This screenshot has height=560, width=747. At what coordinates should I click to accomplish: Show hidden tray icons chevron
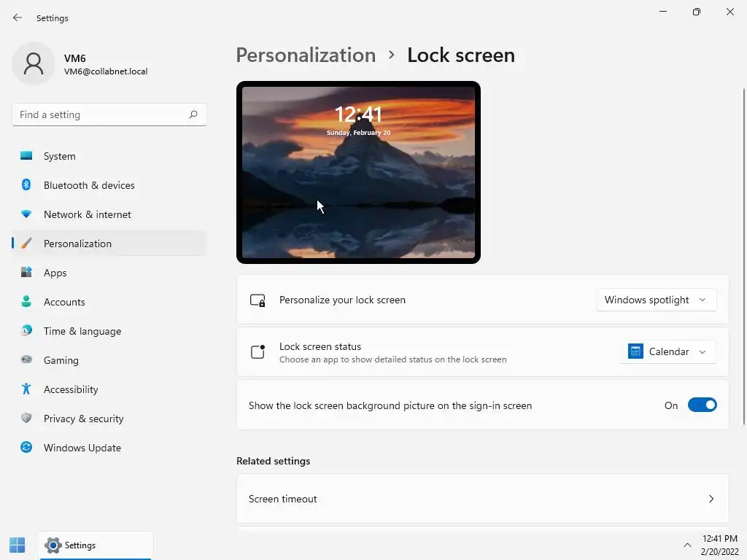pos(687,545)
